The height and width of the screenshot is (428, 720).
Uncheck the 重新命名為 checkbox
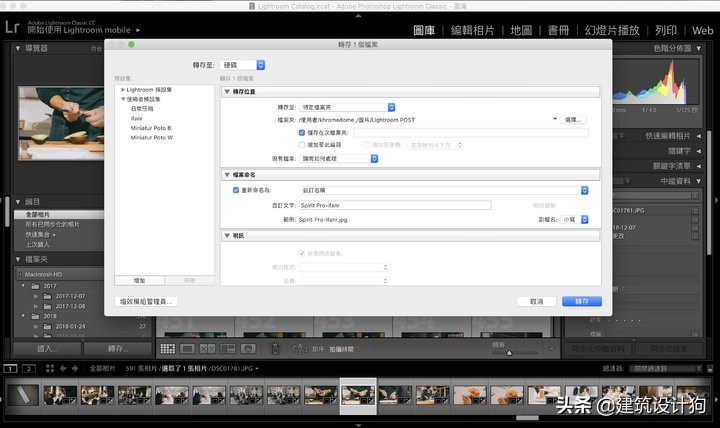[235, 190]
